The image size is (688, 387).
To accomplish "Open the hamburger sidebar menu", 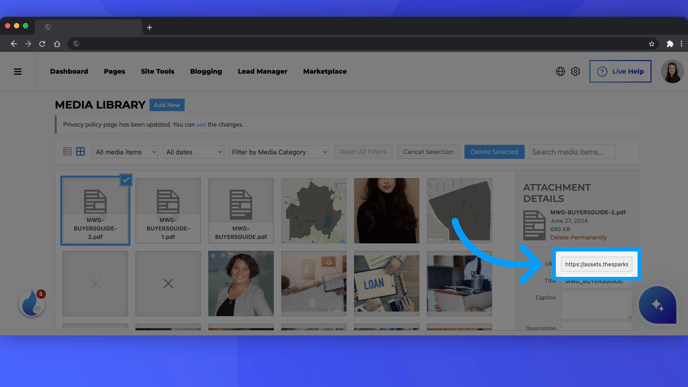I will tap(18, 72).
